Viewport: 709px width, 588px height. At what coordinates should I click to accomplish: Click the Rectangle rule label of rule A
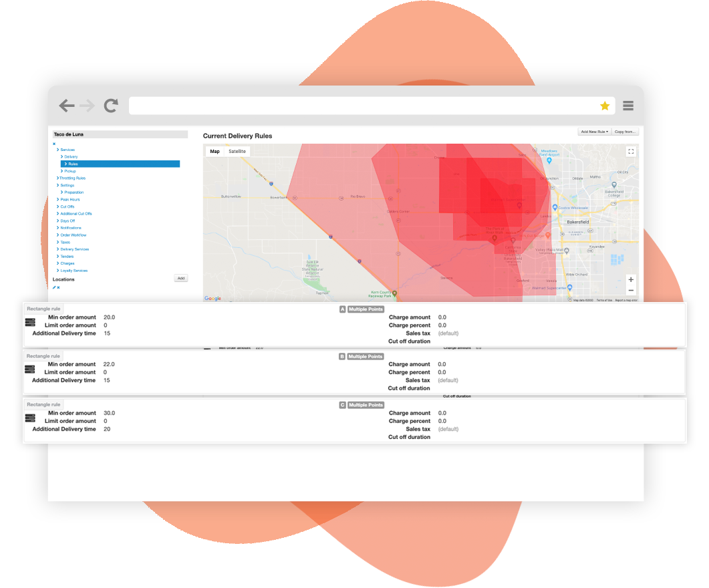click(43, 309)
